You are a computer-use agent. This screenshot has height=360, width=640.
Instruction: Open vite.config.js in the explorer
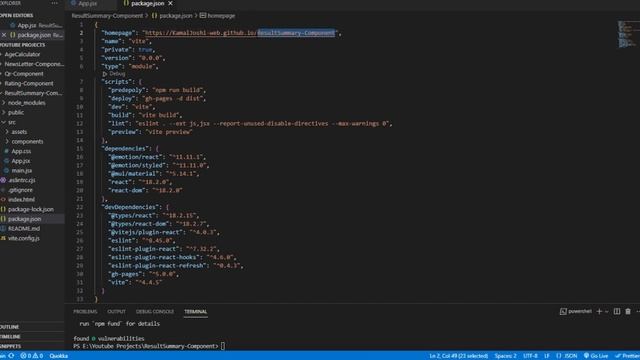tap(24, 238)
